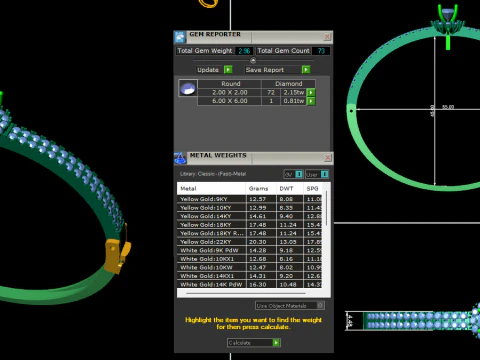Click green arrow for 6.00 X 6.00 row

(x=311, y=101)
